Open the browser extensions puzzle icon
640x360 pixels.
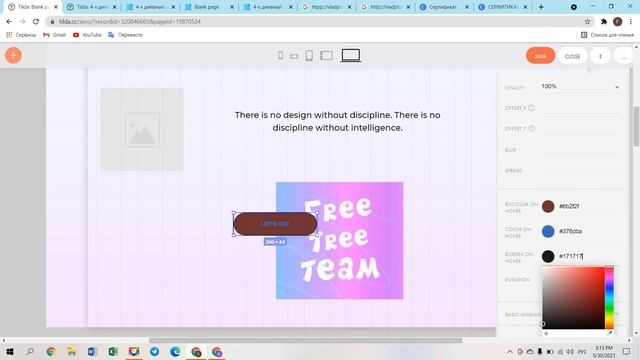click(604, 22)
